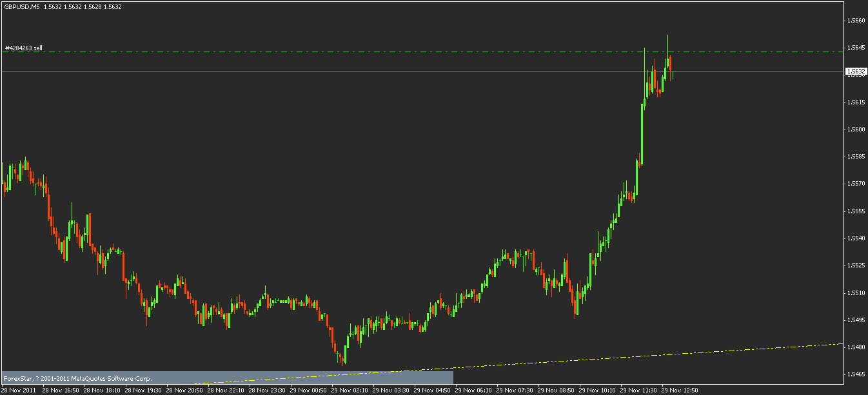Viewport: 868px width, 395px height.
Task: Click the 1.5480 price axis label
Action: click(856, 347)
